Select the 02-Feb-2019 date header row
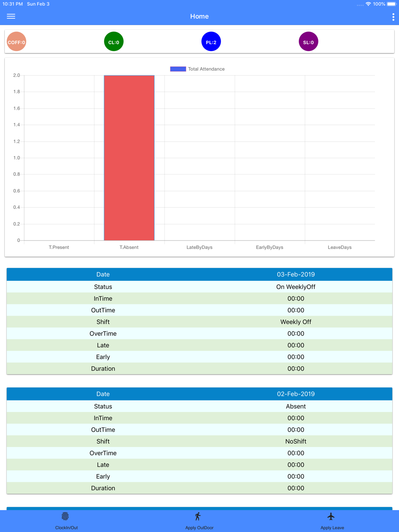 click(x=199, y=394)
